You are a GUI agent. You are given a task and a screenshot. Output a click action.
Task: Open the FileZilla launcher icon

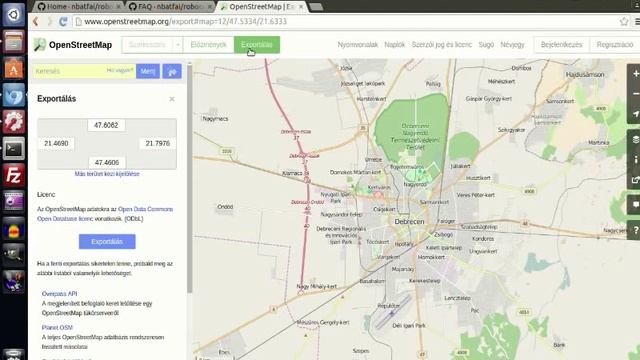pyautogui.click(x=13, y=176)
